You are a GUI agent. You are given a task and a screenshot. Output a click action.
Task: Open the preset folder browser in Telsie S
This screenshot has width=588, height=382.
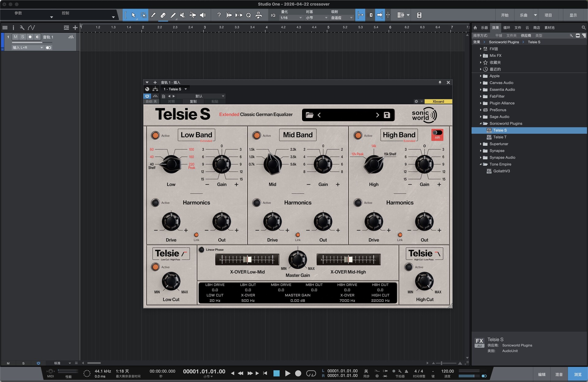(310, 115)
